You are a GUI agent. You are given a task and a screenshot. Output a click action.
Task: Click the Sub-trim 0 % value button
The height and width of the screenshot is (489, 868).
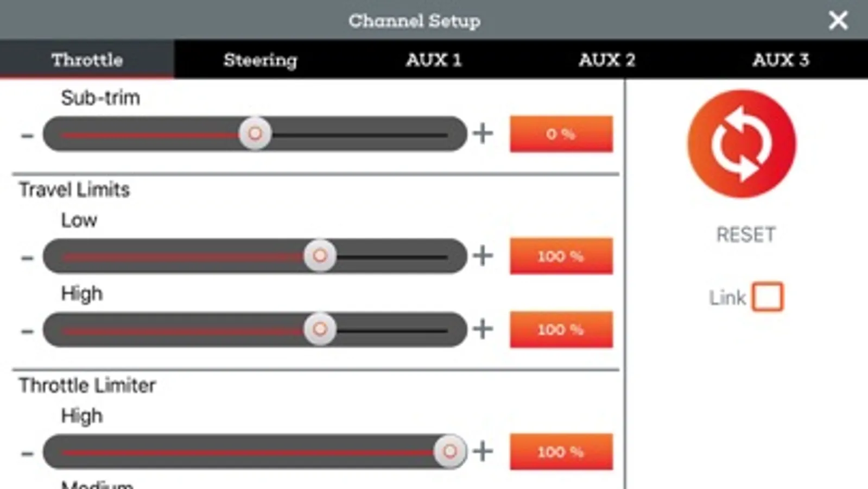click(x=561, y=134)
